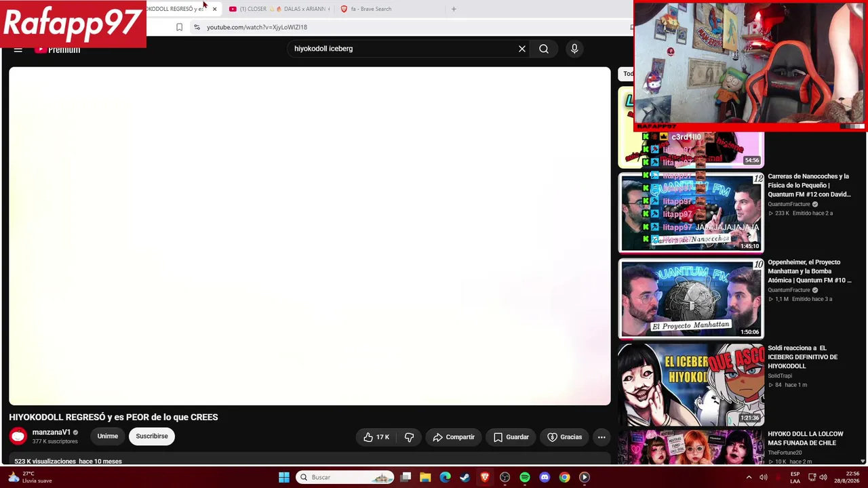This screenshot has width=868, height=488.
Task: Open 'Soldi reacciona a EL ICEBERG DEFINITIVO' title
Action: pos(803,357)
